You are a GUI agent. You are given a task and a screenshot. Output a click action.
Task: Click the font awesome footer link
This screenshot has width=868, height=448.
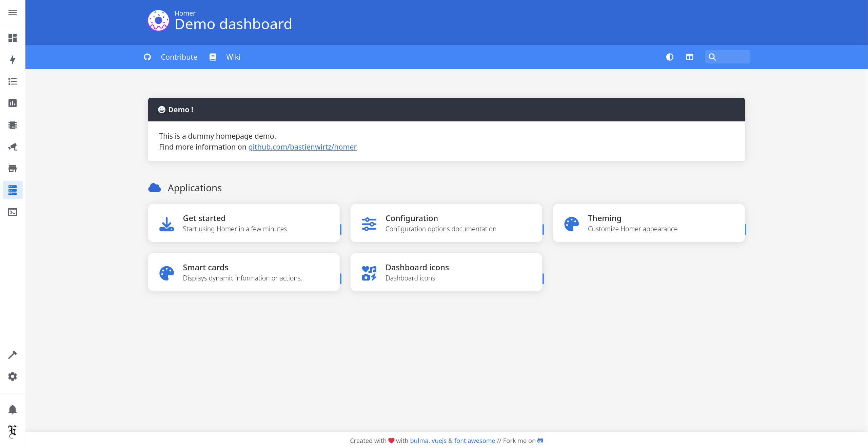point(474,441)
